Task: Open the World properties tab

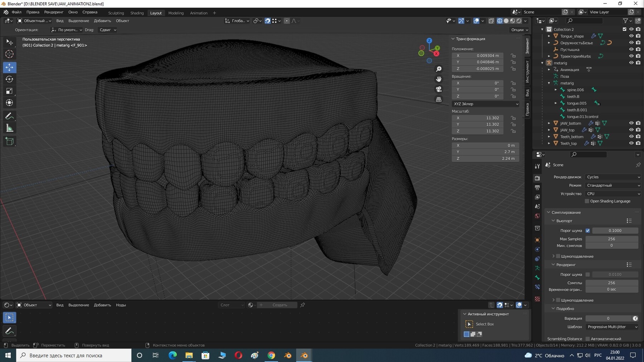Action: (537, 216)
